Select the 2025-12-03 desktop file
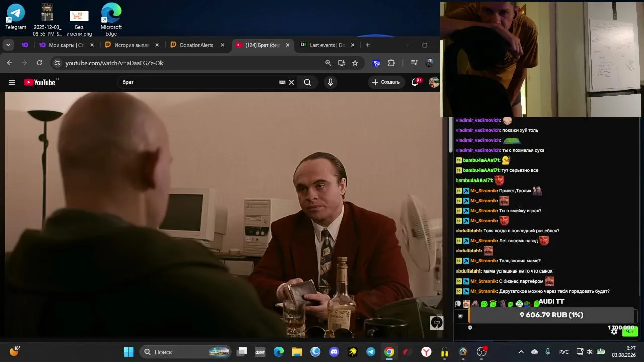 coord(47,20)
